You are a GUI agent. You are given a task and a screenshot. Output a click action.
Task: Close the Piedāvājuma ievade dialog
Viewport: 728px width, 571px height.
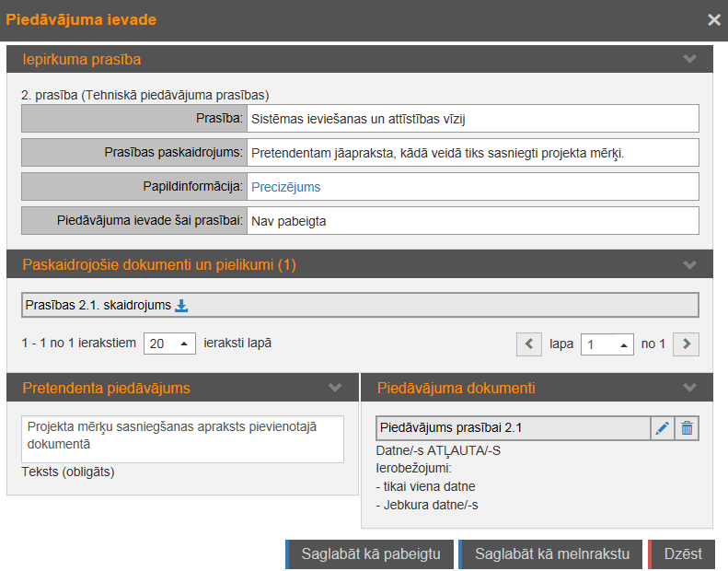point(713,19)
